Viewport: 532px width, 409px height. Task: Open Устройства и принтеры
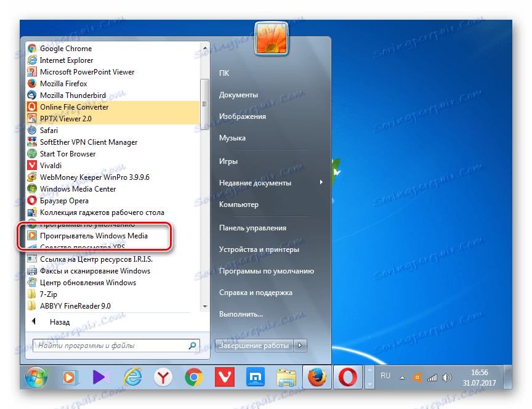(x=259, y=249)
